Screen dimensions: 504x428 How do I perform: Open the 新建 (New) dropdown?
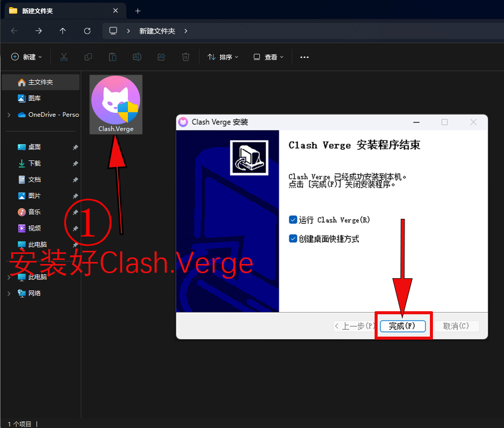(x=27, y=57)
